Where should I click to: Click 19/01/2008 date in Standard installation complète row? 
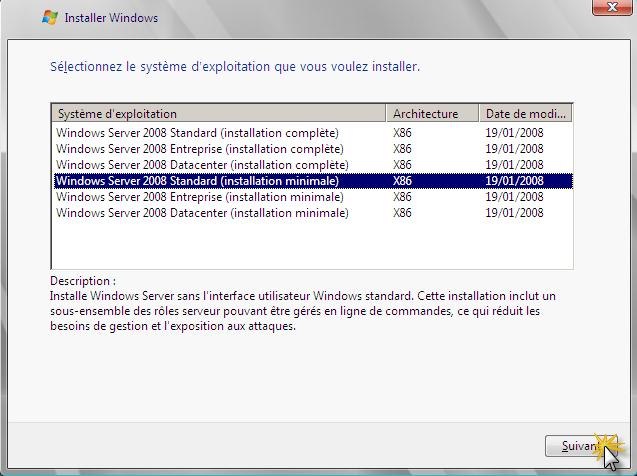click(514, 133)
